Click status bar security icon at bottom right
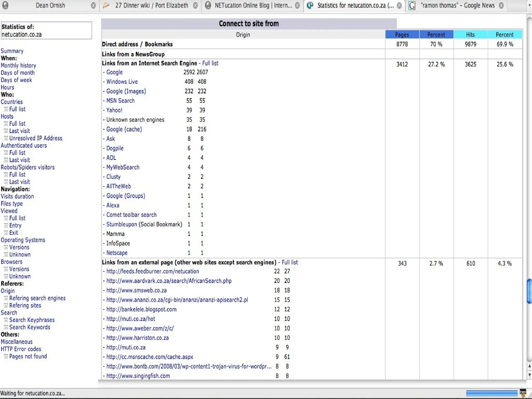Viewport: 532px width, 399px height. pos(523,393)
